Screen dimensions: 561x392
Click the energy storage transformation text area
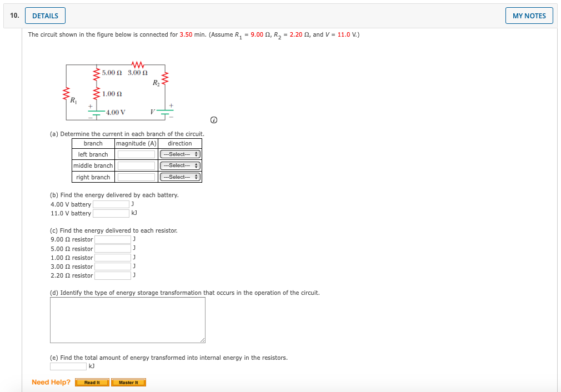pyautogui.click(x=128, y=320)
